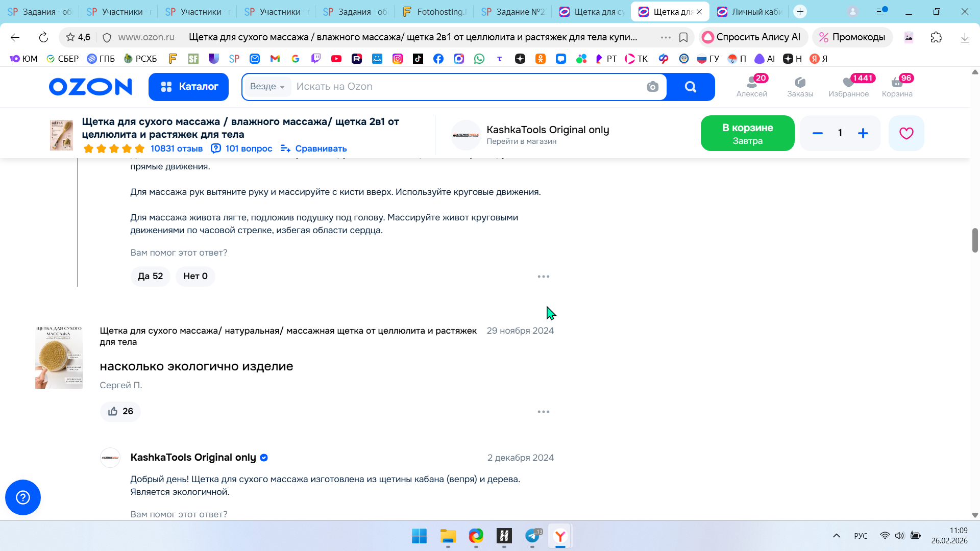
Task: Add product to favorites with heart icon
Action: [x=906, y=133]
